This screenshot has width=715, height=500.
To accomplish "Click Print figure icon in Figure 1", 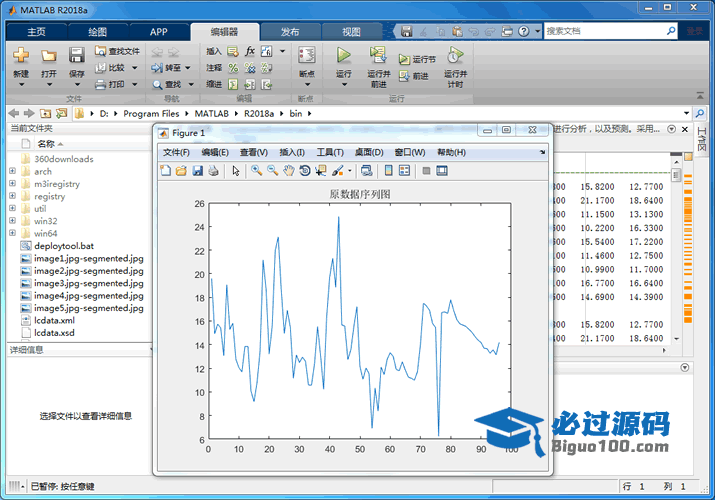I will (213, 170).
